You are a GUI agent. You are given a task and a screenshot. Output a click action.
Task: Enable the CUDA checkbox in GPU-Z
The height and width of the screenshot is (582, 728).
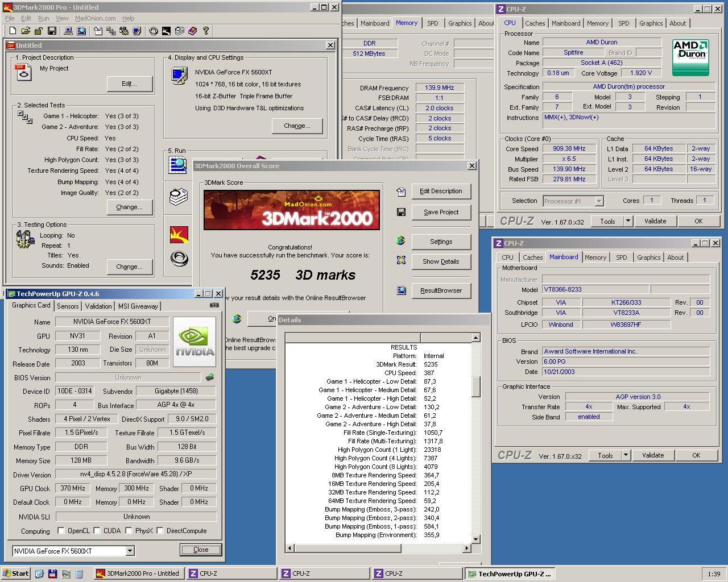(x=97, y=531)
